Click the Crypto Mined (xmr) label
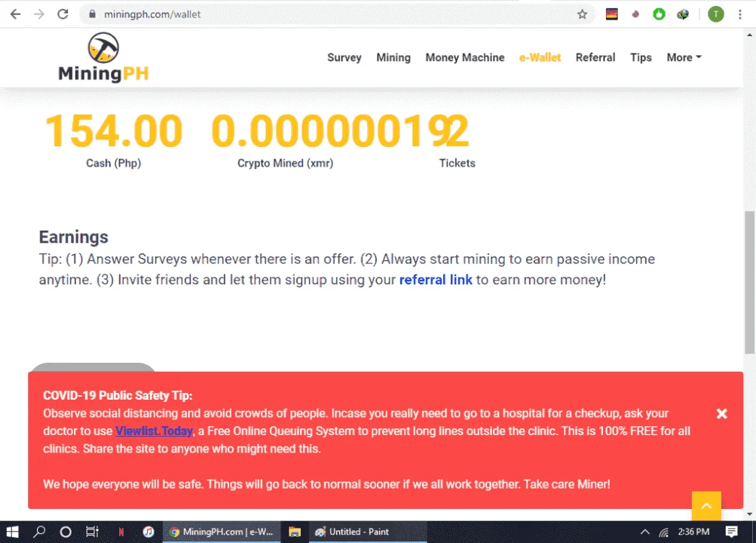Image resolution: width=756 pixels, height=543 pixels. point(285,163)
